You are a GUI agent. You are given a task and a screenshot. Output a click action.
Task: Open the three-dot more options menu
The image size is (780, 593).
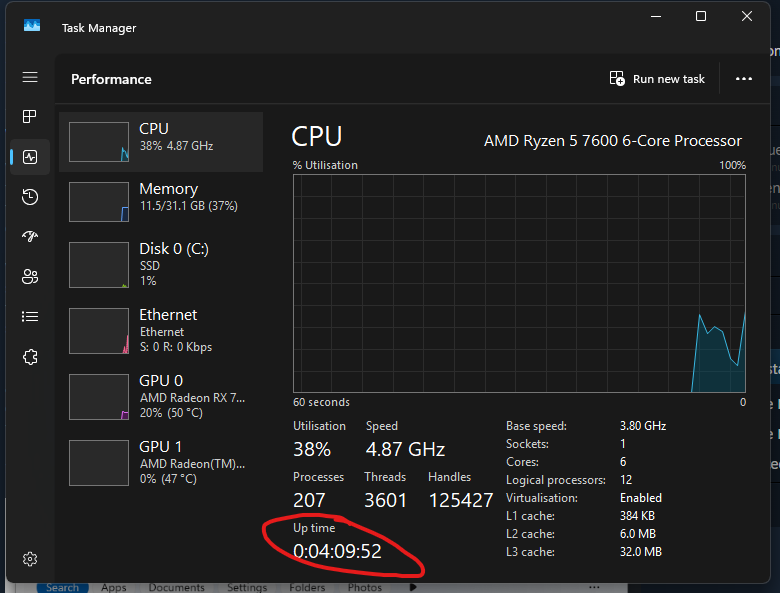coord(744,79)
